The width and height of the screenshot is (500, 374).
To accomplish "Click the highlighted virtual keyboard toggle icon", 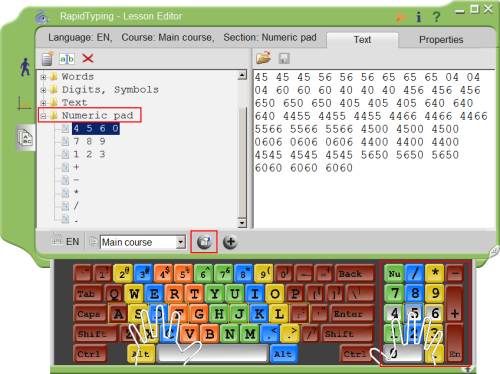I will coord(204,242).
